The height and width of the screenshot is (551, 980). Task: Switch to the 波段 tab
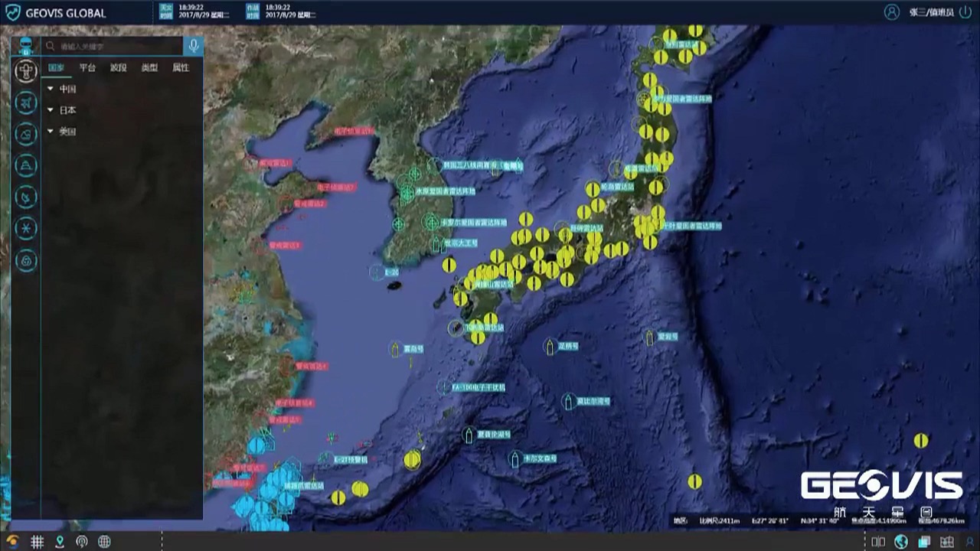[x=118, y=67]
